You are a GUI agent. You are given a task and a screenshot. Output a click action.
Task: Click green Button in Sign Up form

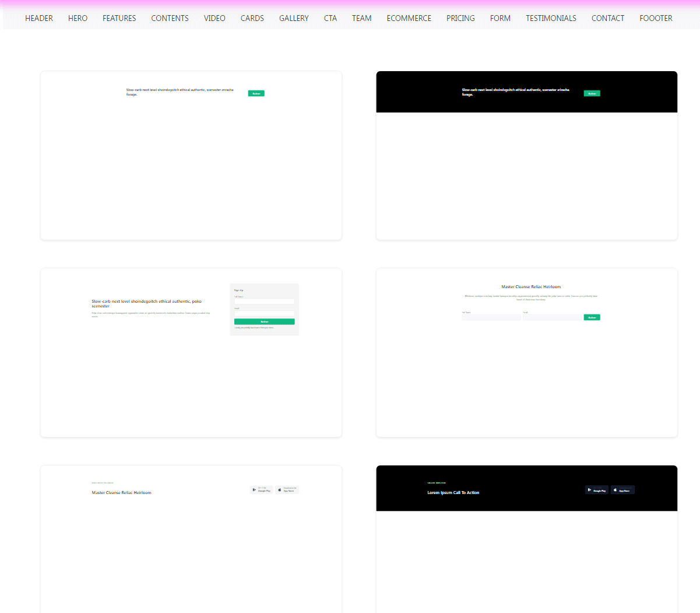click(265, 321)
